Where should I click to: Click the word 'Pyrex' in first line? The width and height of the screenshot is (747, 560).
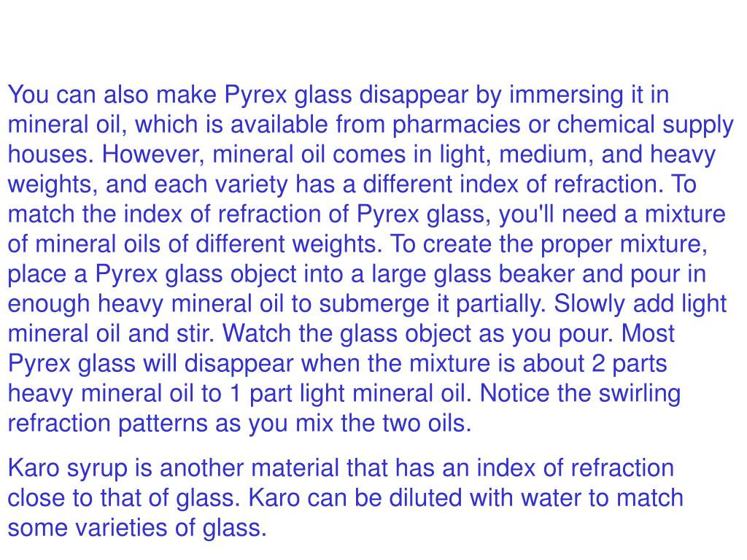255,96
